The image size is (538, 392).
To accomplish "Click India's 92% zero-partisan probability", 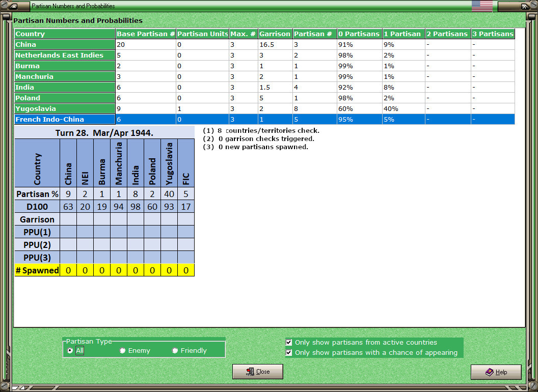I will pyautogui.click(x=359, y=87).
